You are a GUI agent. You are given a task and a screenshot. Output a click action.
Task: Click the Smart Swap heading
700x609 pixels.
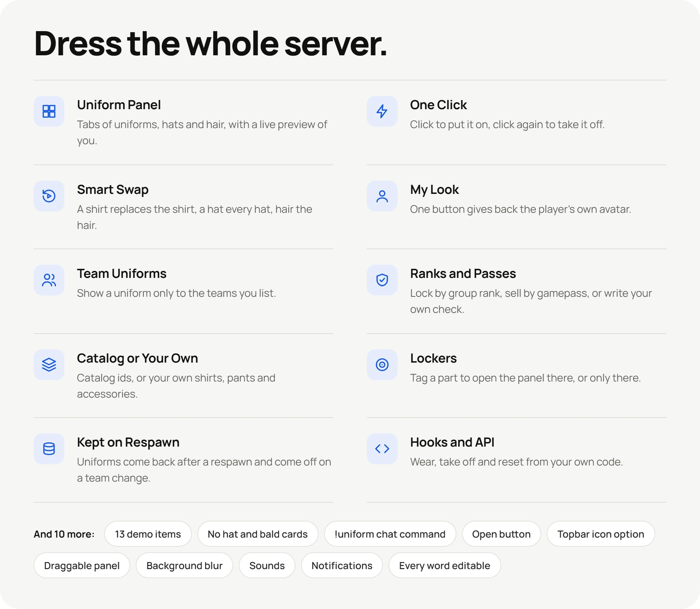pos(113,190)
